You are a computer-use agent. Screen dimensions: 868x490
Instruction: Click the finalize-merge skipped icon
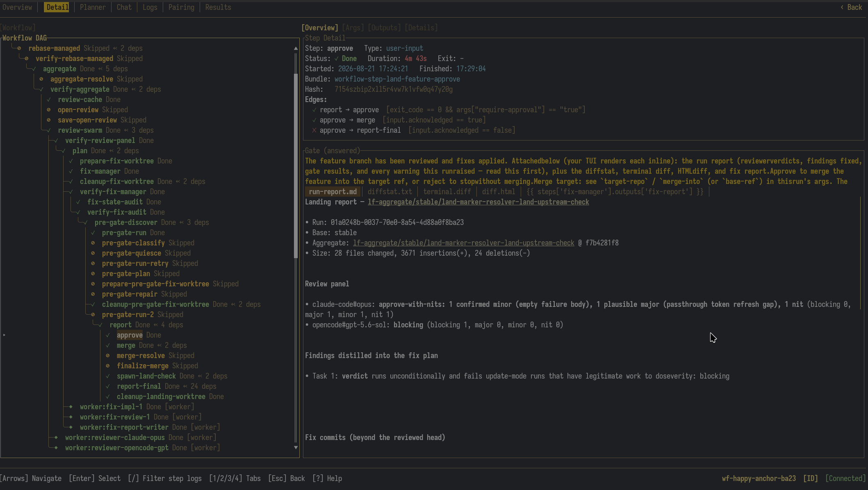(108, 366)
